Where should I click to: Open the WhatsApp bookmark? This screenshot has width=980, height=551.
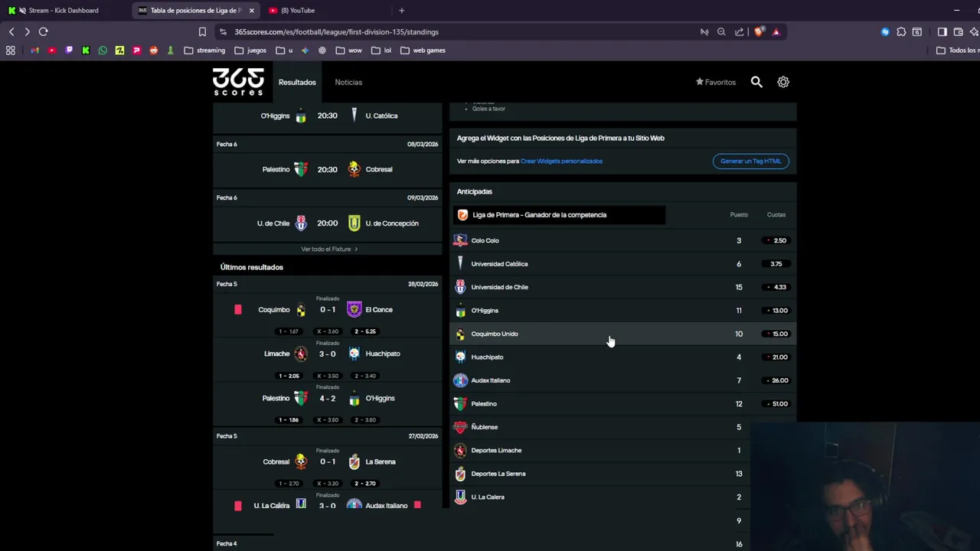(x=103, y=51)
